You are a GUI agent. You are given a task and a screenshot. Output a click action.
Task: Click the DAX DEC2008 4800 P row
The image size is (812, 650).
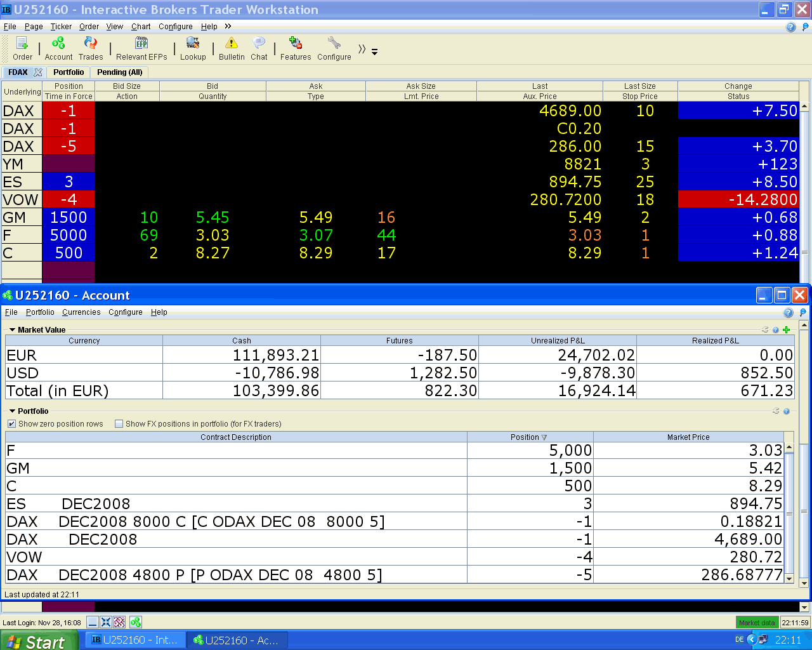[395, 575]
